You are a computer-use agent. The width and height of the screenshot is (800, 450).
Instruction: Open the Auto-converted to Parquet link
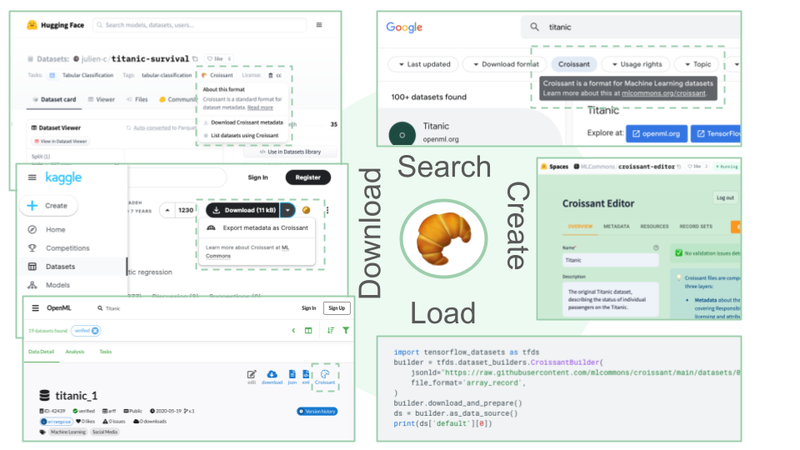point(161,128)
